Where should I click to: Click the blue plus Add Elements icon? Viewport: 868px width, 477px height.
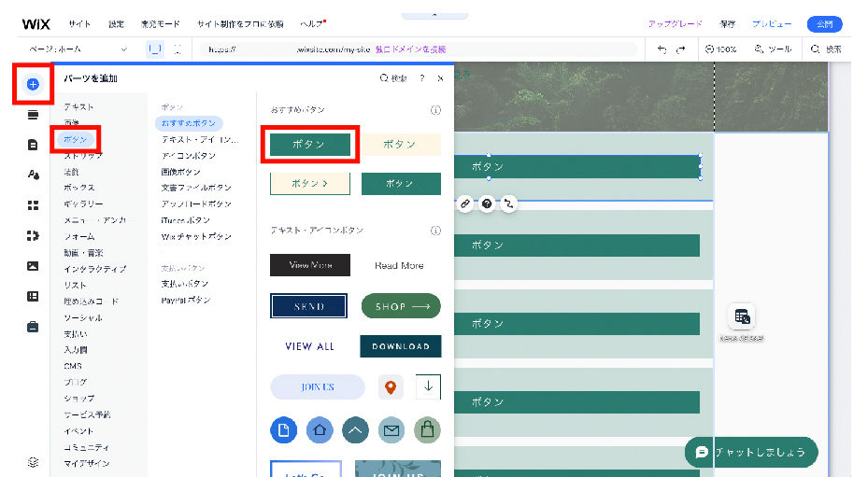click(x=33, y=84)
